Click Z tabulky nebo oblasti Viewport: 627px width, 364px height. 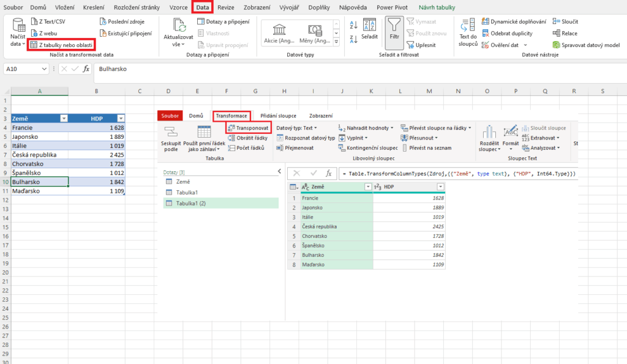pyautogui.click(x=62, y=45)
